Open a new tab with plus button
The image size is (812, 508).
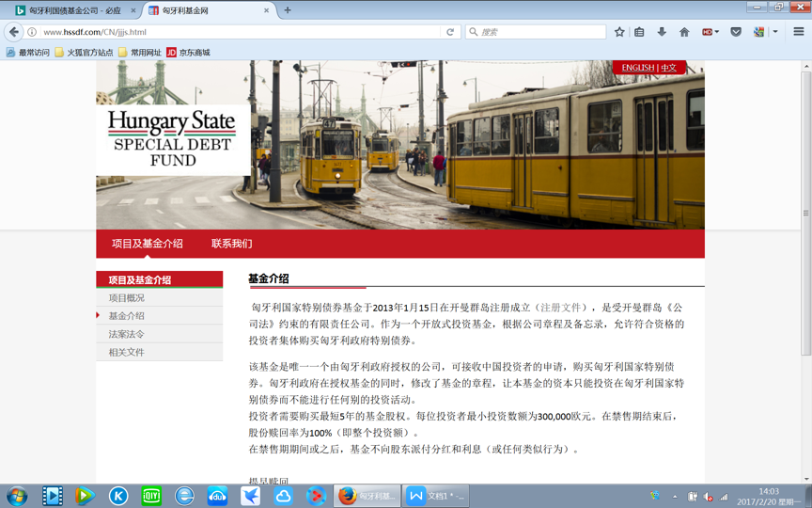point(288,10)
